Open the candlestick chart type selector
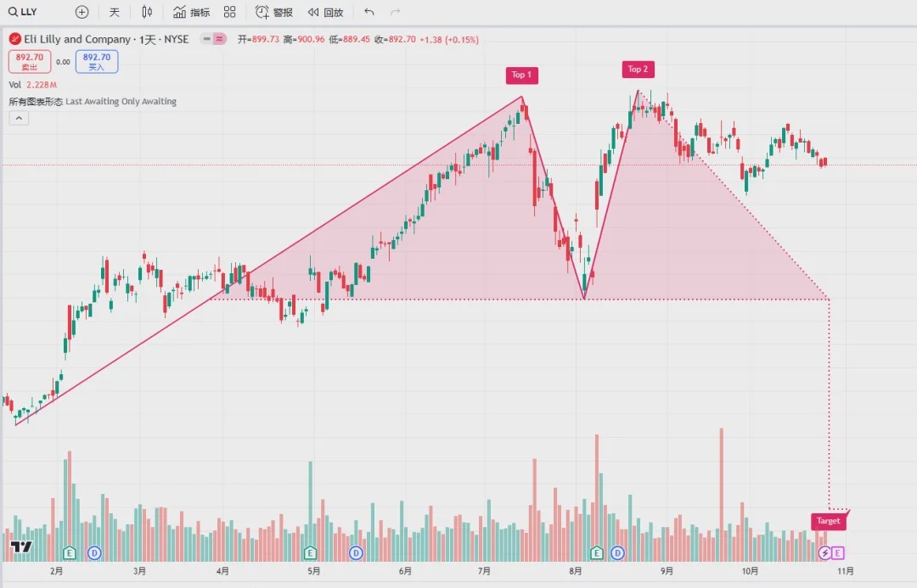Screen dimensions: 917x588 tap(147, 12)
